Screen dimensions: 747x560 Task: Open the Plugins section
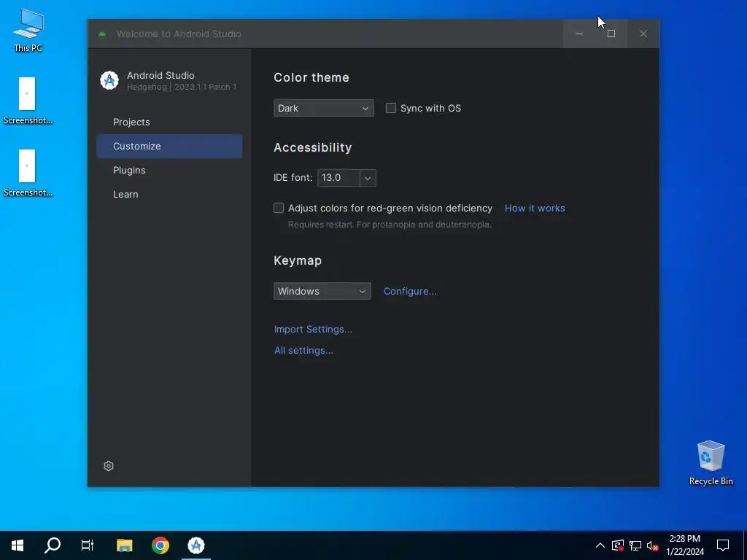[x=169, y=170]
